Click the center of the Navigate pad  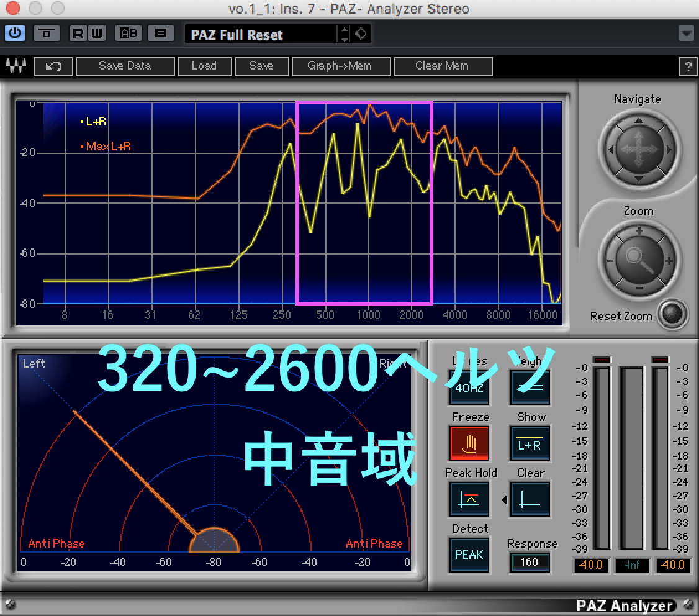click(x=639, y=150)
